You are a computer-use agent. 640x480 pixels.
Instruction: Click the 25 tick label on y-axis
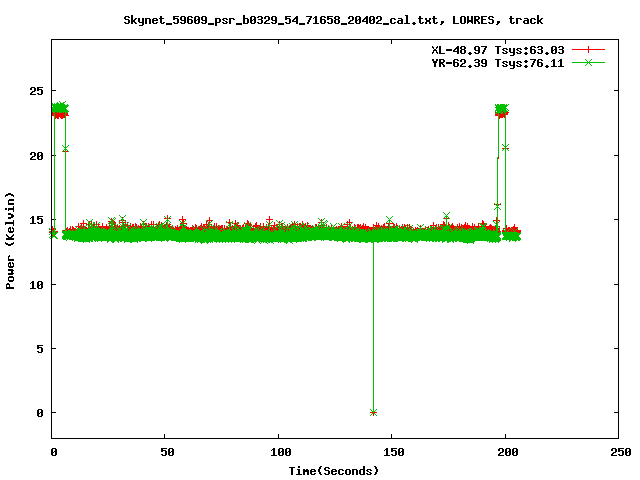coord(37,92)
